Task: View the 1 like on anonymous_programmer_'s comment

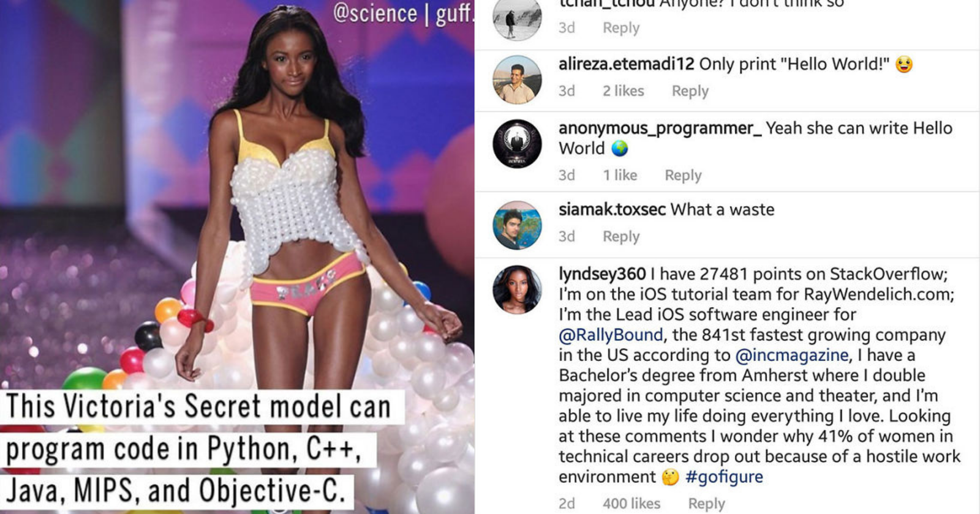Action: click(620, 176)
